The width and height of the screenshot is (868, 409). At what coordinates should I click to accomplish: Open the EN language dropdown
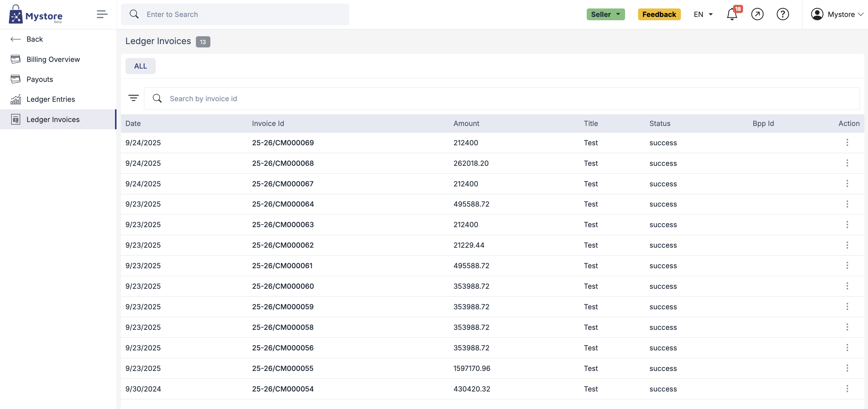[x=703, y=14]
